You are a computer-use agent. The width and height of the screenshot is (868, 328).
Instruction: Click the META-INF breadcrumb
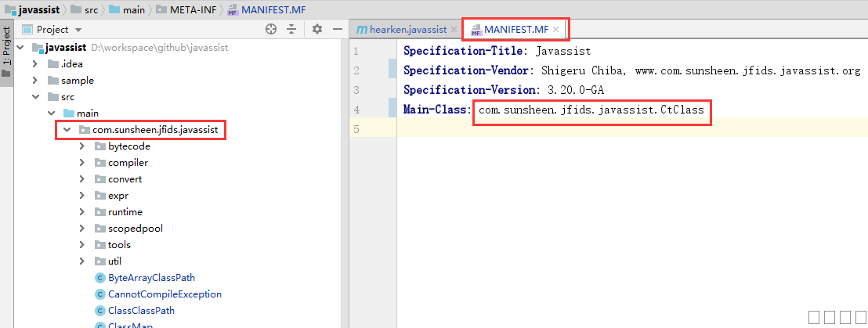(192, 9)
